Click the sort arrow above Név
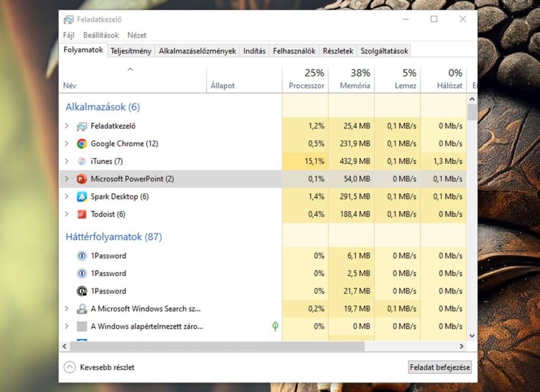 pos(130,70)
